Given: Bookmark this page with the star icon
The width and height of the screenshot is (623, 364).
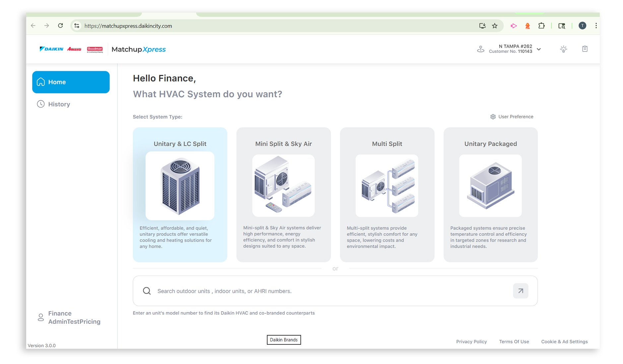Looking at the screenshot, I should (495, 26).
